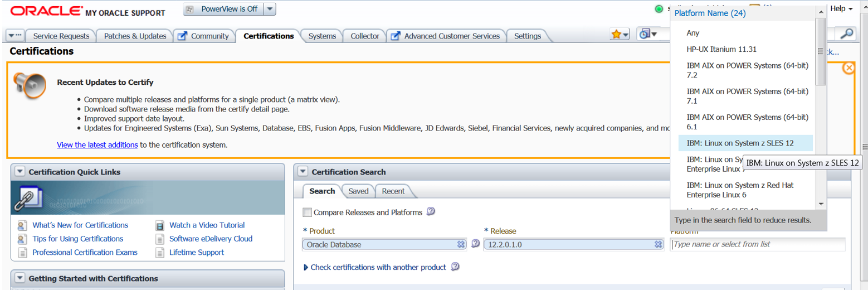Clear the 12.2.0.1.0 release value
Viewport: 868px width, 290px height.
658,244
